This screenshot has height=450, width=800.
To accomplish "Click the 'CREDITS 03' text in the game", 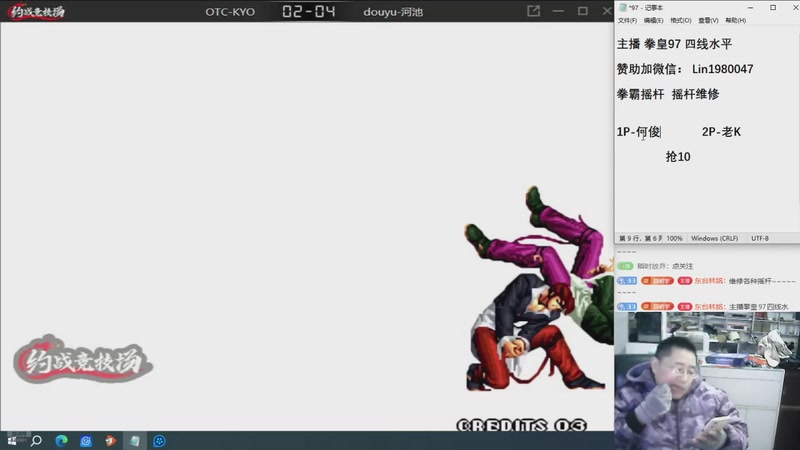I will [521, 425].
